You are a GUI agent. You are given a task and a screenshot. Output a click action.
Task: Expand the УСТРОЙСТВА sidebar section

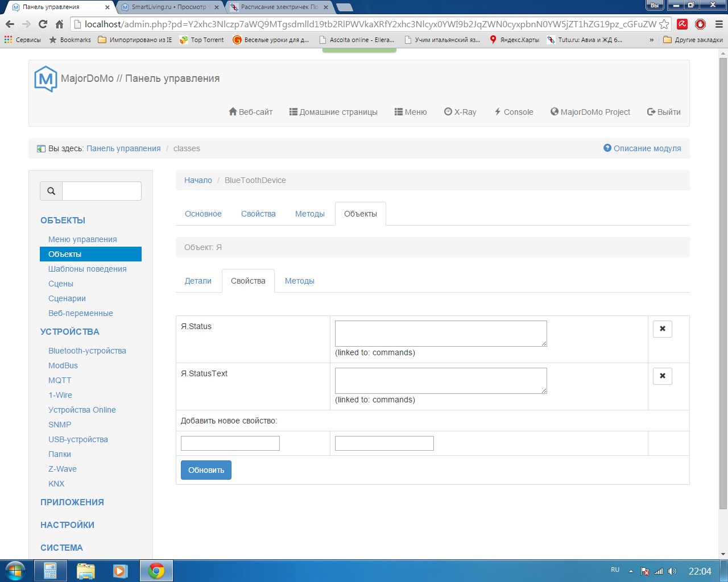70,332
